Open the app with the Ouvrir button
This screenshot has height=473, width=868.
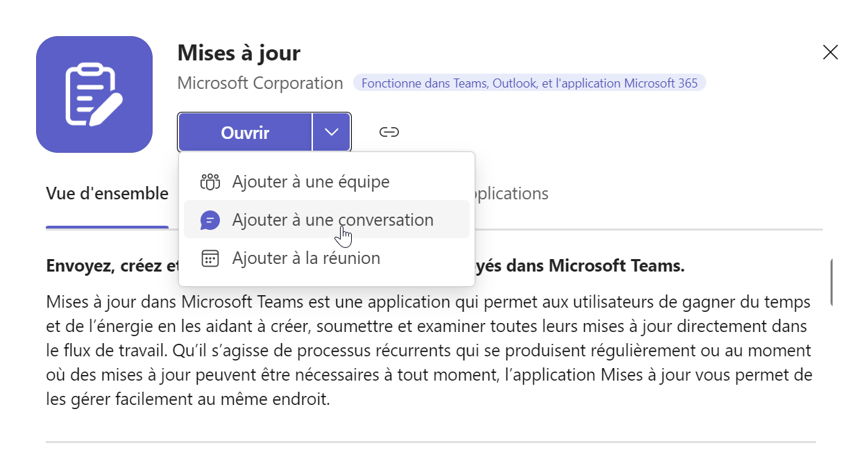click(x=244, y=131)
